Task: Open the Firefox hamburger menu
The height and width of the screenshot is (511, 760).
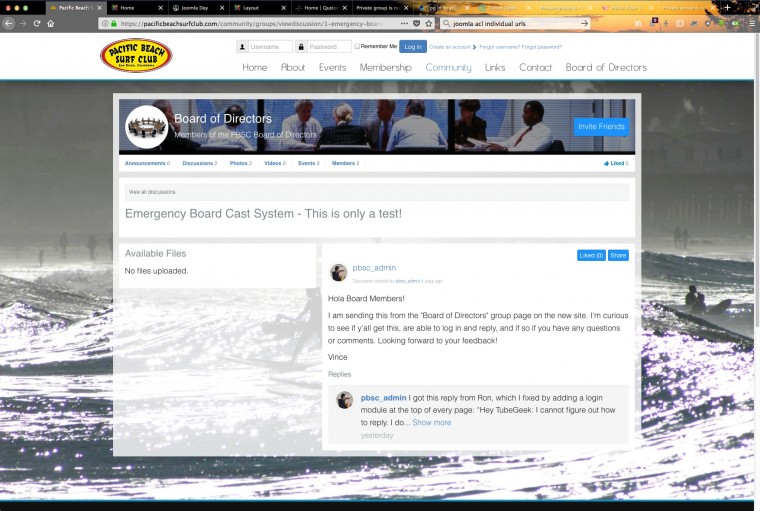Action: pos(752,23)
